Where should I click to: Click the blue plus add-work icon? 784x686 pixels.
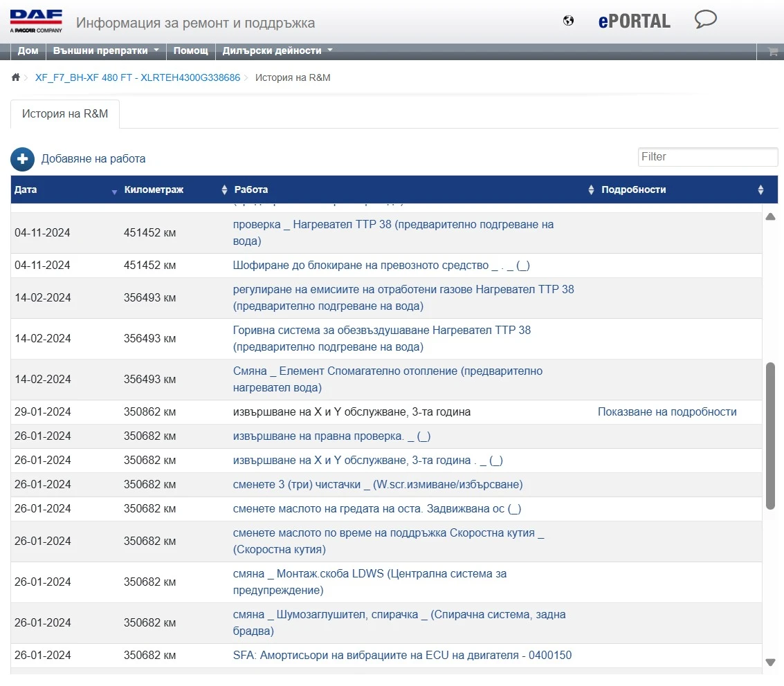click(23, 159)
